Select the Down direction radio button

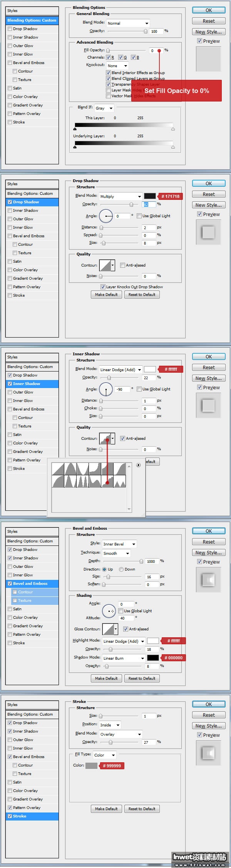click(121, 569)
